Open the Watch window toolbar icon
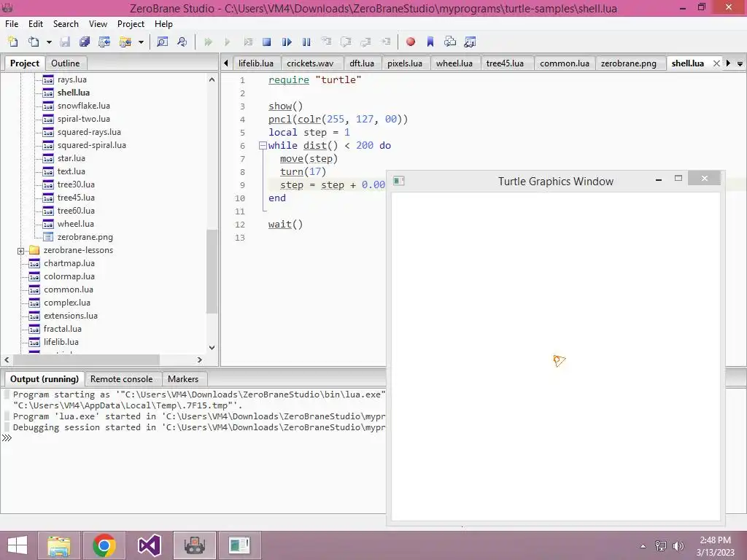This screenshot has width=747, height=560. coord(470,42)
